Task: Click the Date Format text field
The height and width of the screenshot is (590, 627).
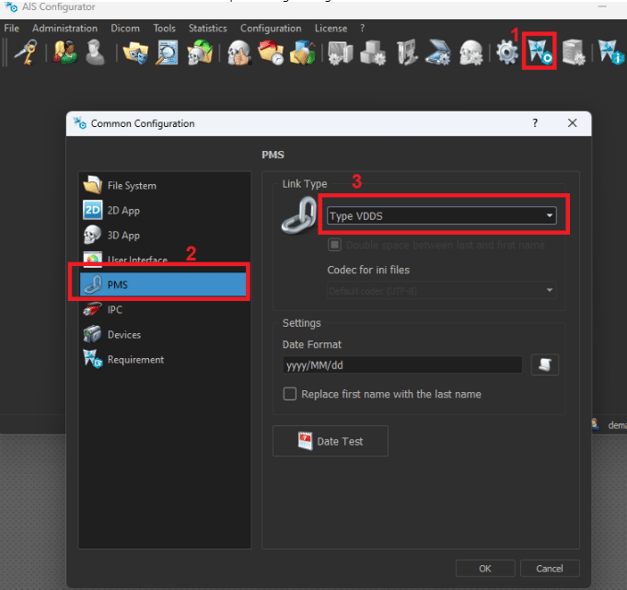Action: (x=402, y=365)
